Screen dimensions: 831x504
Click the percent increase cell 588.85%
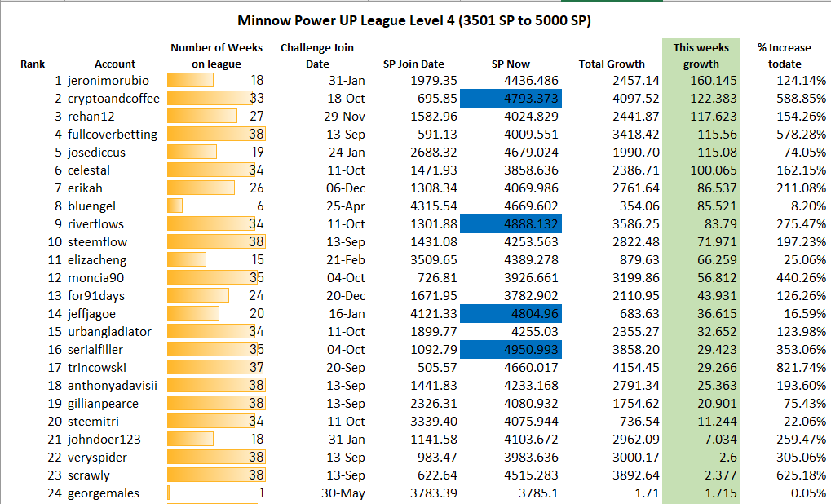tap(802, 99)
